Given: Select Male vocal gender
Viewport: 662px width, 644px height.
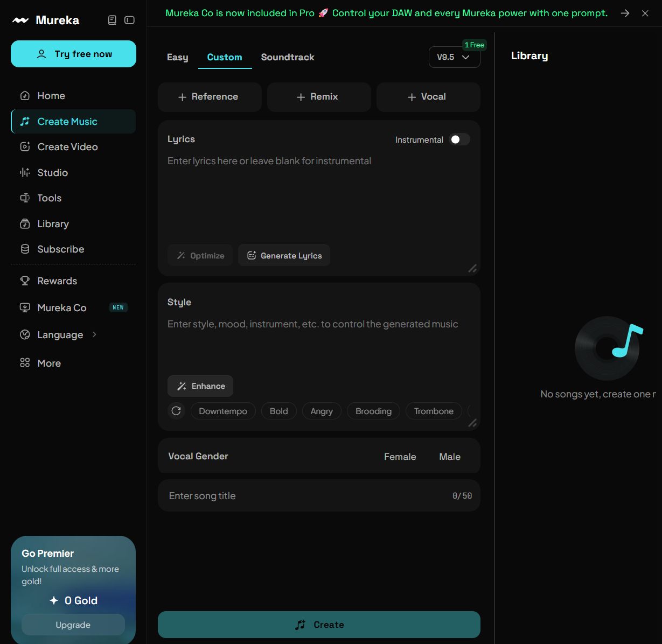Looking at the screenshot, I should 450,457.
